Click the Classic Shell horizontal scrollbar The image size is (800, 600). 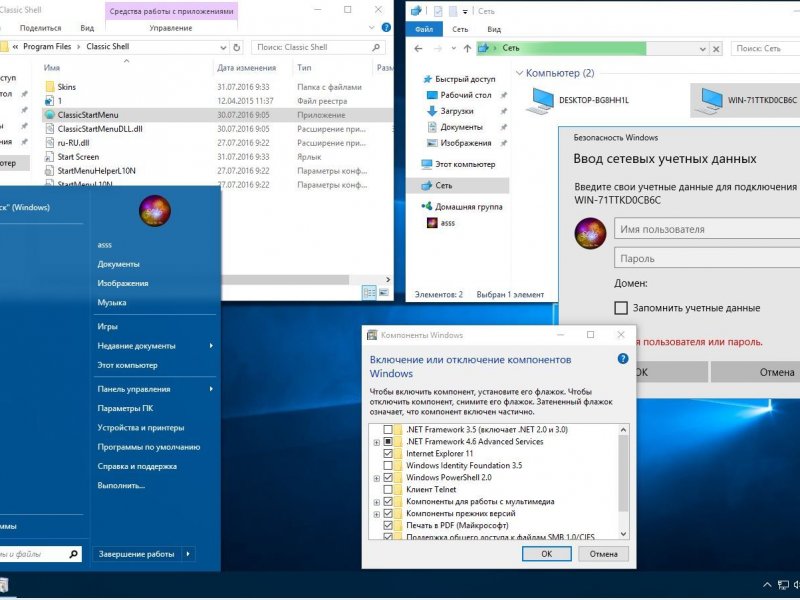286,280
